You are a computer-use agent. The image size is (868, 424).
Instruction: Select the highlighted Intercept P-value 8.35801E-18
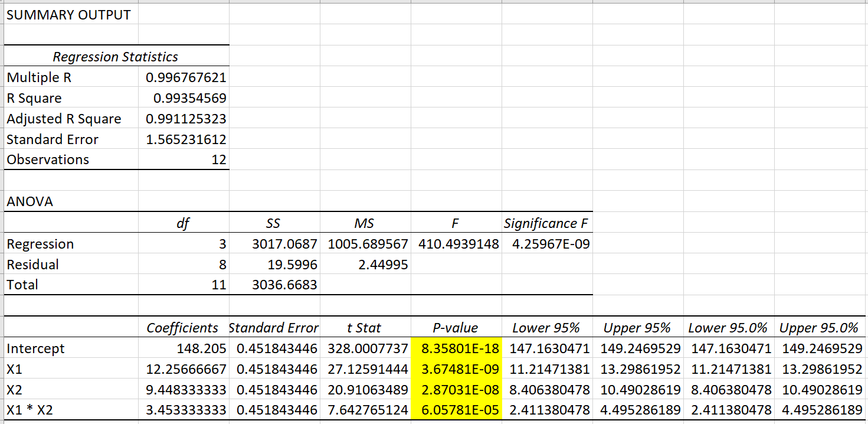click(x=456, y=348)
